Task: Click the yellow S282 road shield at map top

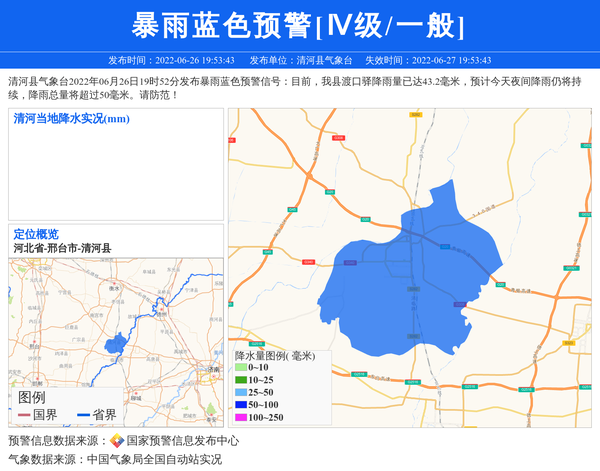Action: point(416,115)
